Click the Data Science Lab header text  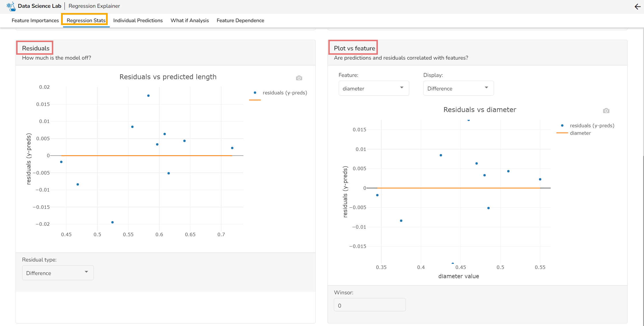click(40, 6)
